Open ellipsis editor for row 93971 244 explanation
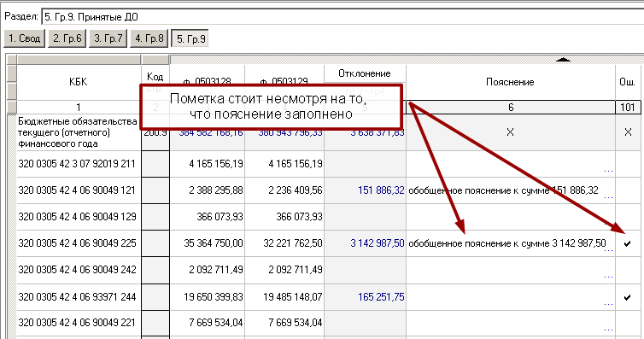Image resolution: width=644 pixels, height=339 pixels. (x=609, y=303)
